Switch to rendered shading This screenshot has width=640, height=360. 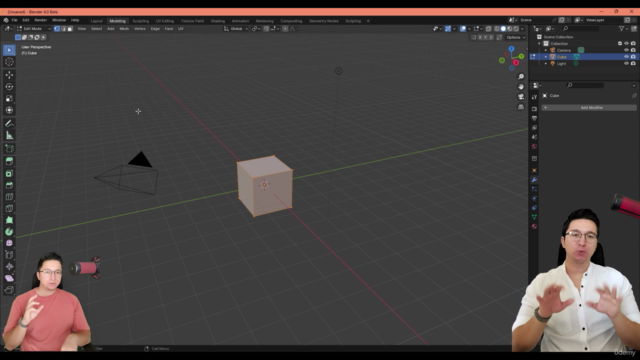point(516,29)
